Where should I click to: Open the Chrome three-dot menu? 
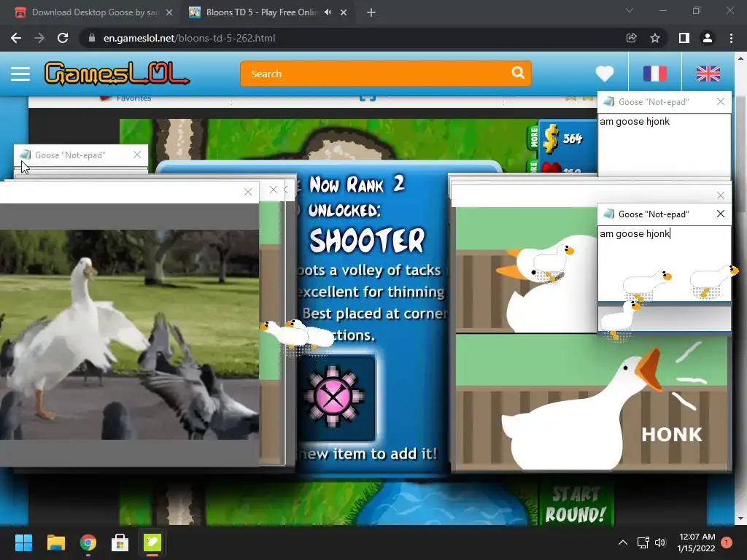pos(731,38)
